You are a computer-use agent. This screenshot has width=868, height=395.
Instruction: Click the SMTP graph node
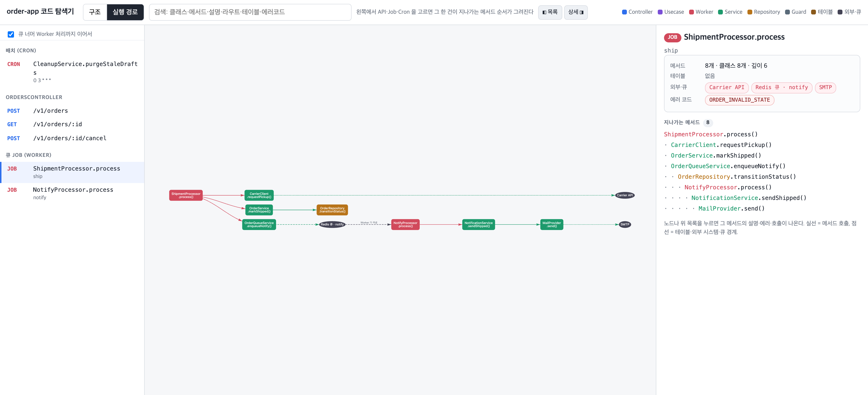tap(625, 224)
